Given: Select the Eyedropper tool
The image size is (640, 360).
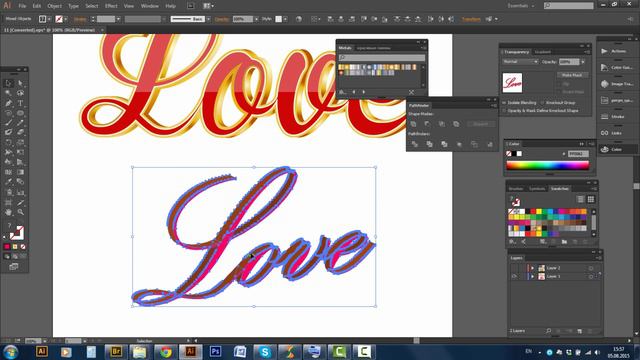Looking at the screenshot, I should [x=8, y=182].
